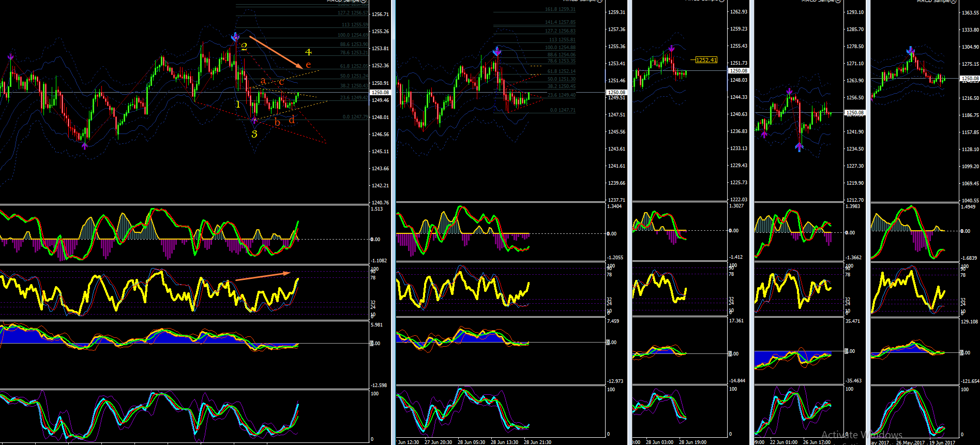Click the orange wave label a

point(263,81)
